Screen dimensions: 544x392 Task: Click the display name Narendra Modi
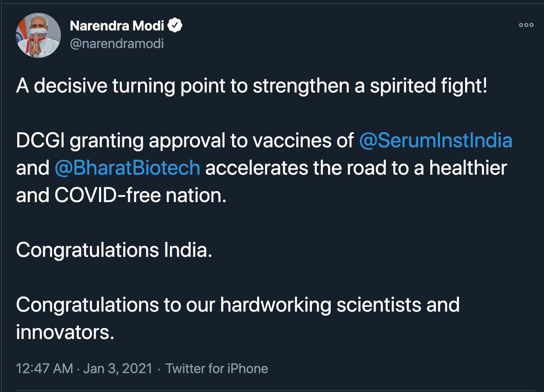pos(117,26)
